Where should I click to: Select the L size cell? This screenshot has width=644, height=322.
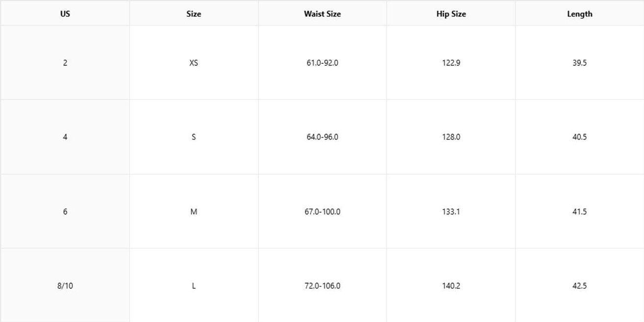coord(194,286)
